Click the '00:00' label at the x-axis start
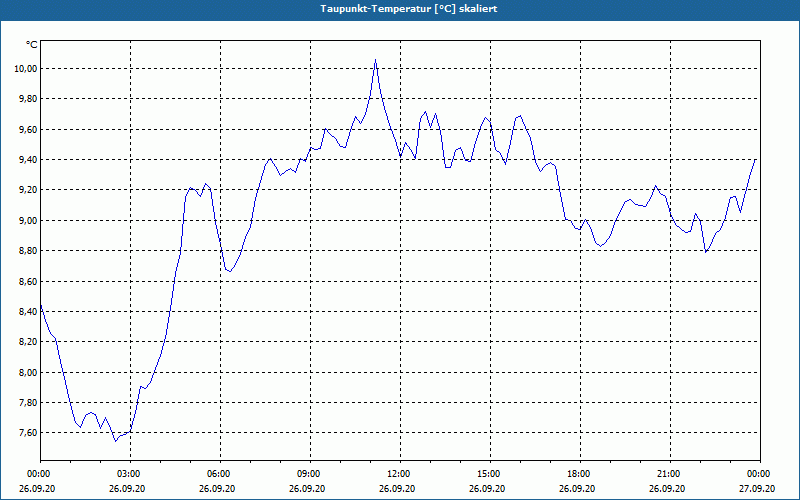The width and height of the screenshot is (800, 500). [x=40, y=474]
